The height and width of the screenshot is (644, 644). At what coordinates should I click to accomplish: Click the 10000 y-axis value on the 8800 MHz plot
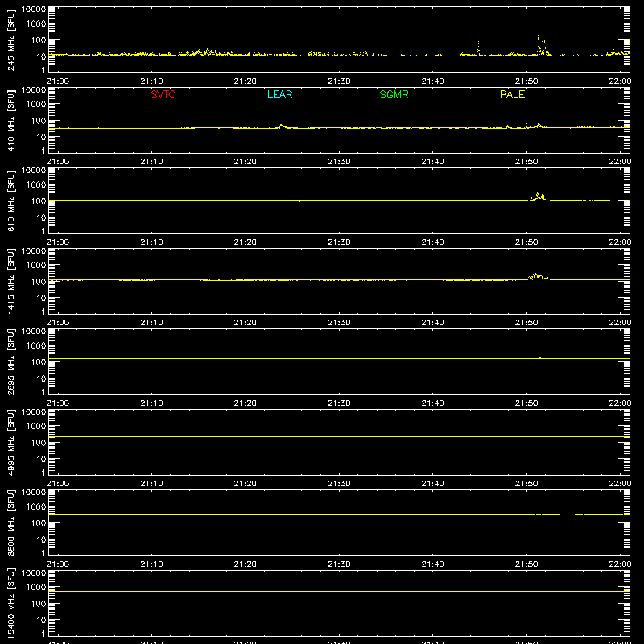pos(34,493)
